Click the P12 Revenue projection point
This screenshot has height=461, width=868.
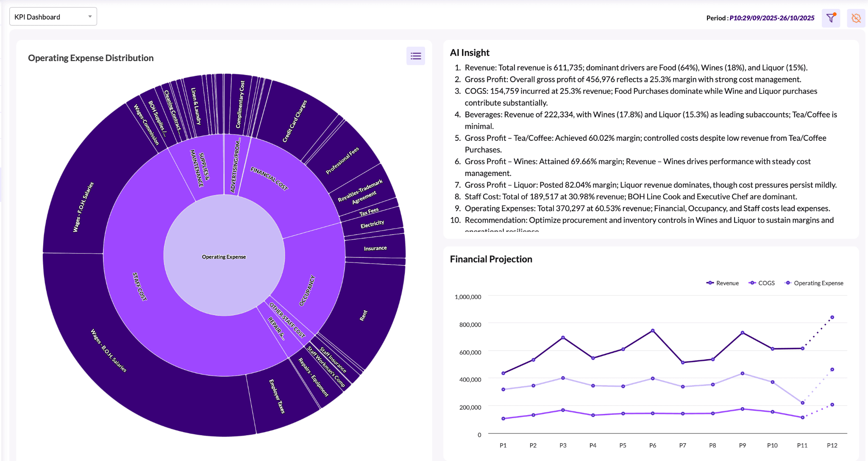point(832,317)
